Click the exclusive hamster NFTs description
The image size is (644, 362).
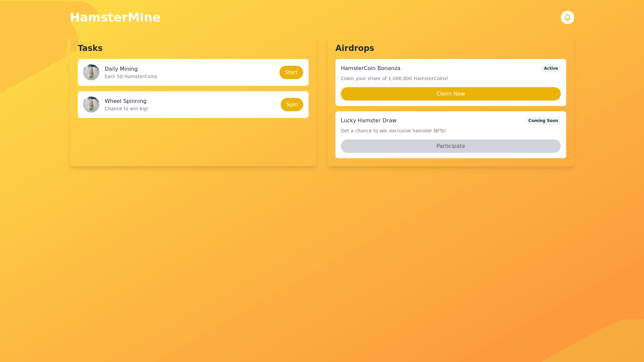pyautogui.click(x=393, y=131)
